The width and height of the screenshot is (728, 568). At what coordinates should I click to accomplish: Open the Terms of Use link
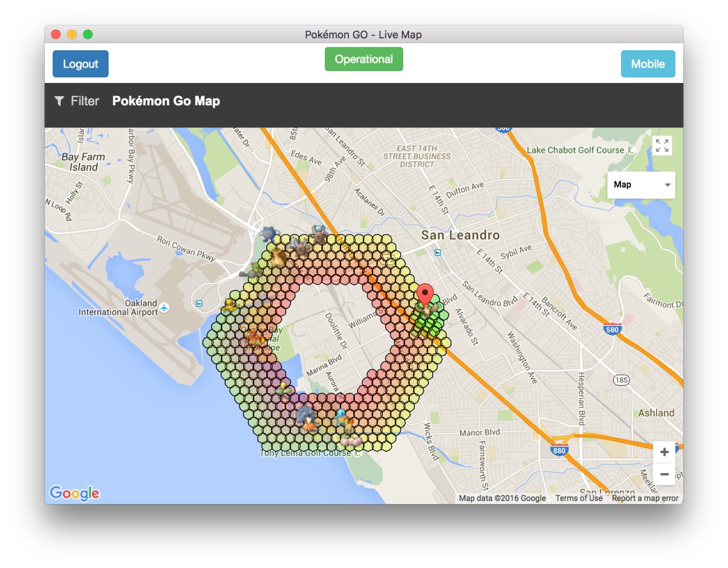(579, 498)
